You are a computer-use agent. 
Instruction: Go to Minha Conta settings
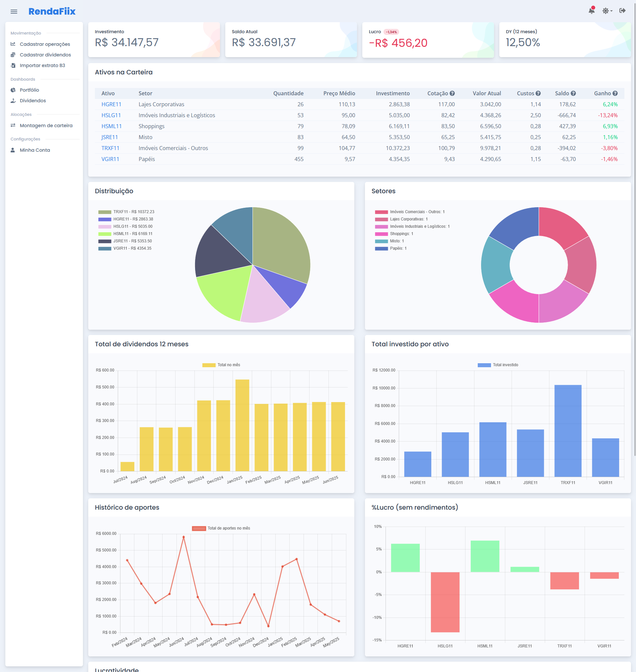point(35,150)
